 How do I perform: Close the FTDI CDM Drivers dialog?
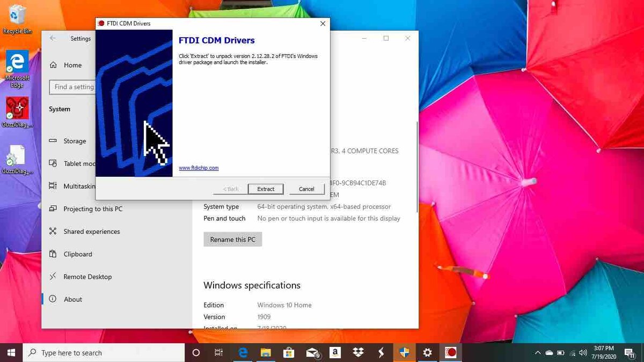323,24
